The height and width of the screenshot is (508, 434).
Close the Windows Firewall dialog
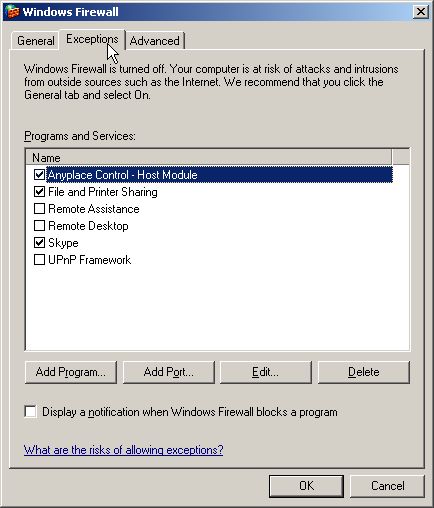(x=421, y=12)
